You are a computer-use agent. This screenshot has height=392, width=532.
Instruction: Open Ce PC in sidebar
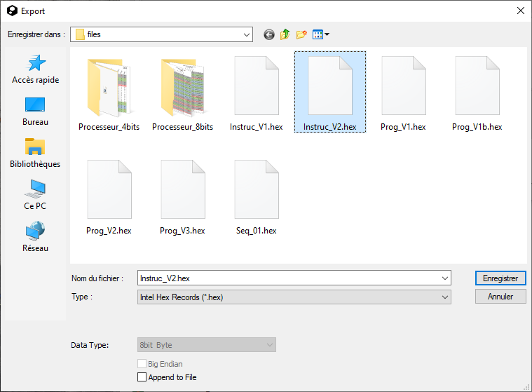tap(36, 196)
